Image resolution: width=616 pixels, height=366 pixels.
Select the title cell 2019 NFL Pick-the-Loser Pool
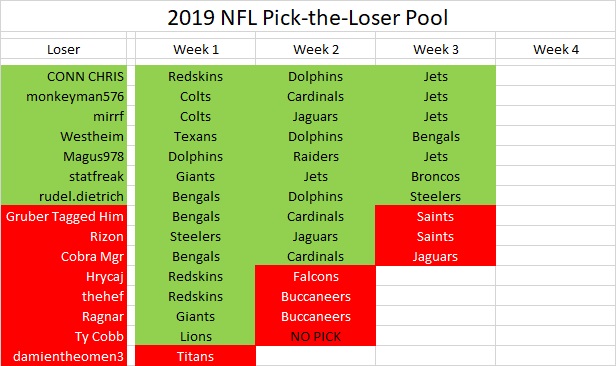[x=308, y=17]
